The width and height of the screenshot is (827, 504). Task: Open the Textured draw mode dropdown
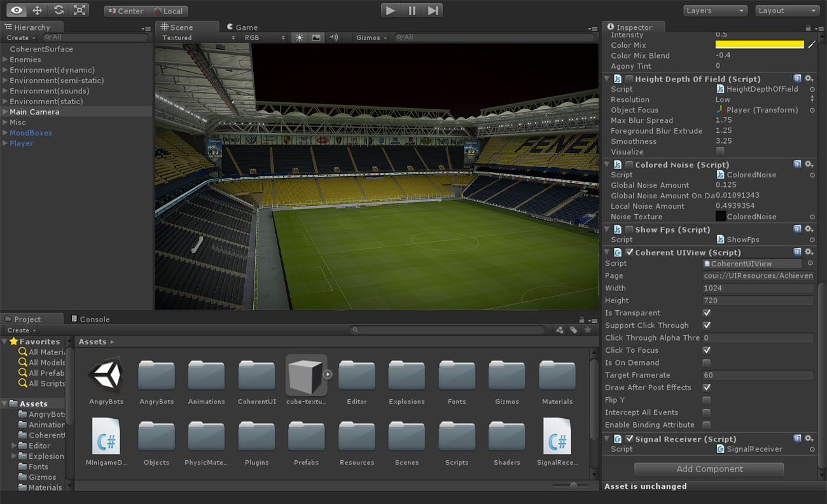point(198,37)
